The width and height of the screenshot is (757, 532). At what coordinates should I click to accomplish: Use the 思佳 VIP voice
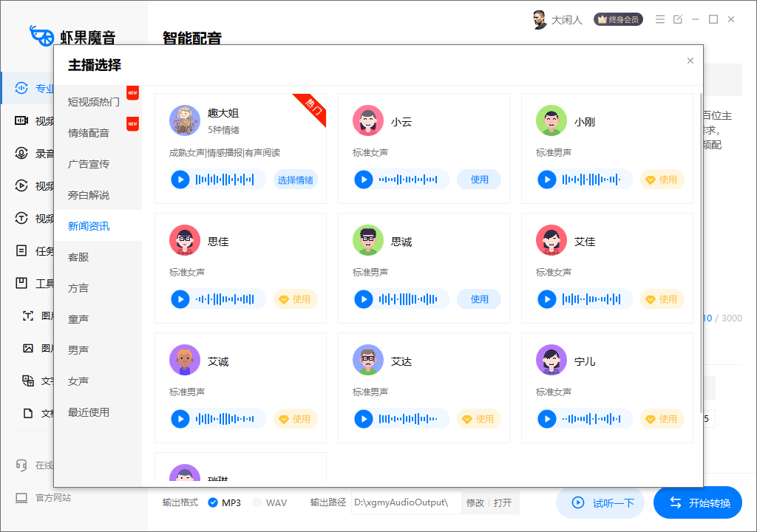coord(296,299)
